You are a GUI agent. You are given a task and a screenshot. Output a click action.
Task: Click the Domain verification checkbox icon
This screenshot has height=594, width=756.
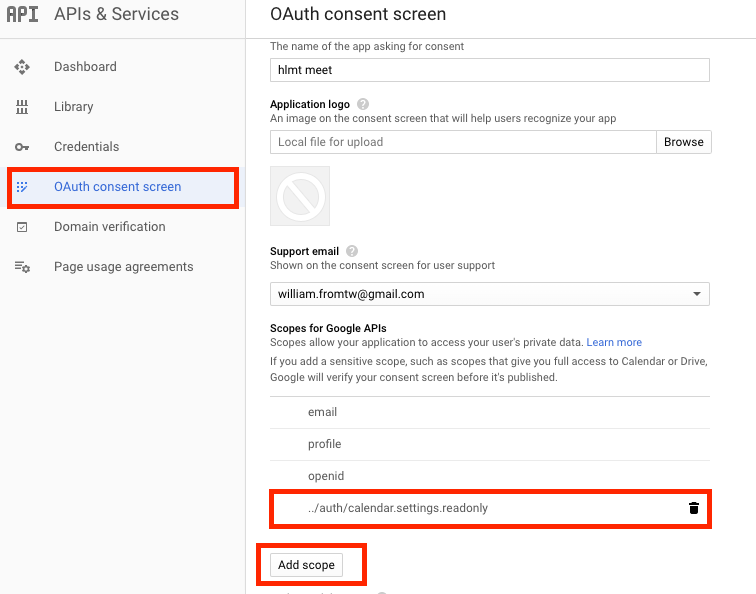point(22,227)
